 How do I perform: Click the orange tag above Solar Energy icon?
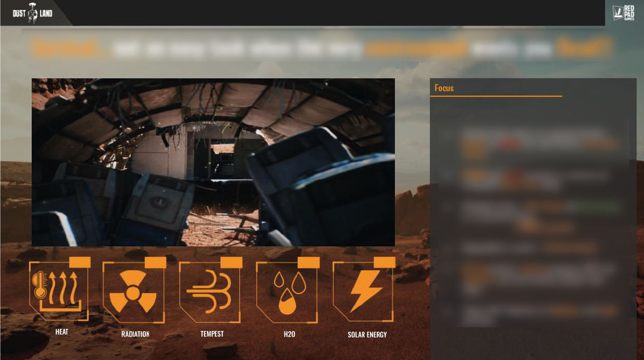(x=384, y=262)
